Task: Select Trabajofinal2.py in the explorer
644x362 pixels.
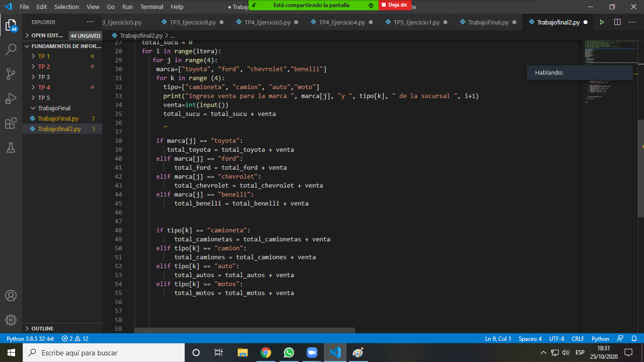Action: point(62,129)
